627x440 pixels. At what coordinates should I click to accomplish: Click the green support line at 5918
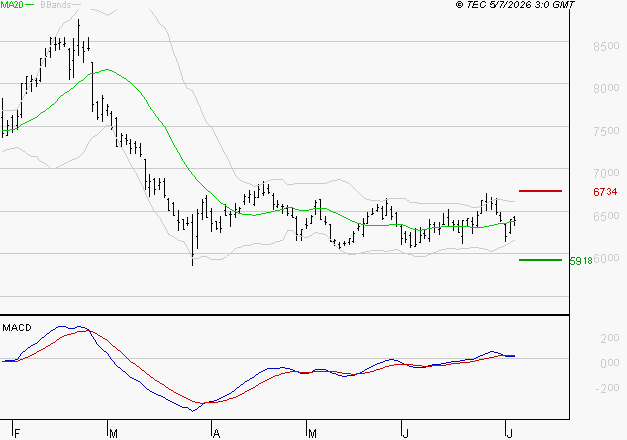point(540,260)
